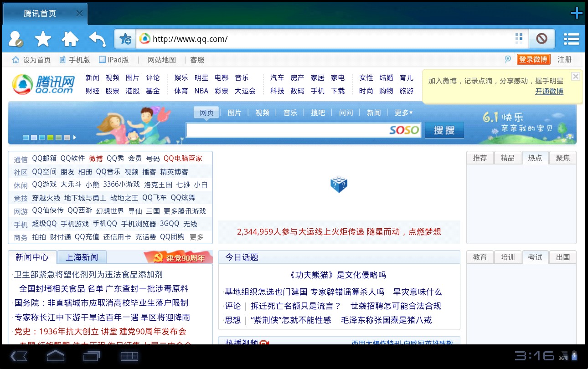Screen dimensions: 588x369
Task: Open 手机浏览器 link
Action: (139, 224)
